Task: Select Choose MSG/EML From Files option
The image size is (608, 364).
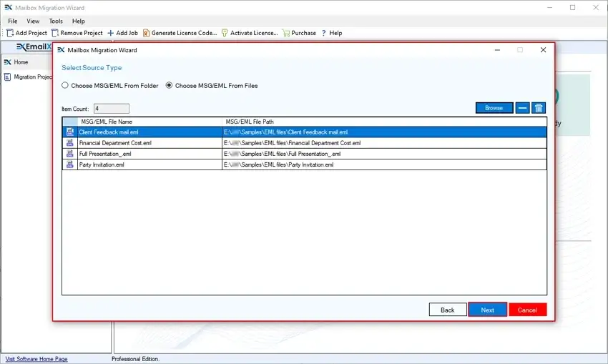Action: 170,86
